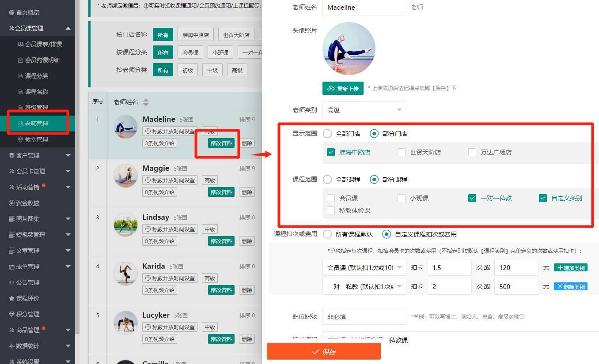Expand the 文章管理 sidebar section
Image resolution: width=599 pixels, height=364 pixels.
pos(38,251)
